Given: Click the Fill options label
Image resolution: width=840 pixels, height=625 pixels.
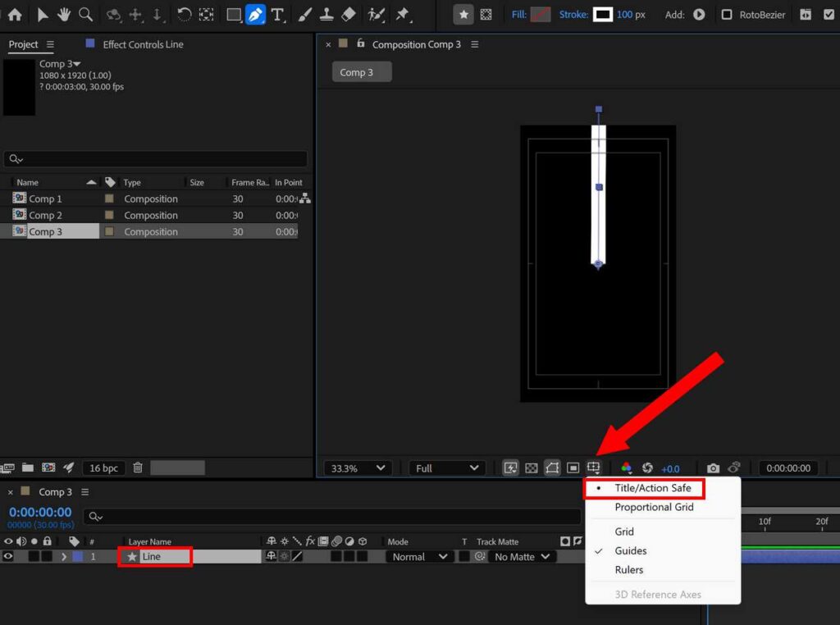Looking at the screenshot, I should (518, 15).
